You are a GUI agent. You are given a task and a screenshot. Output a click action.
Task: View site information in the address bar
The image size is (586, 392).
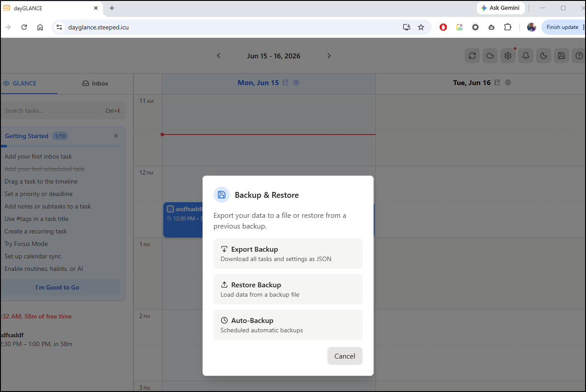(59, 27)
